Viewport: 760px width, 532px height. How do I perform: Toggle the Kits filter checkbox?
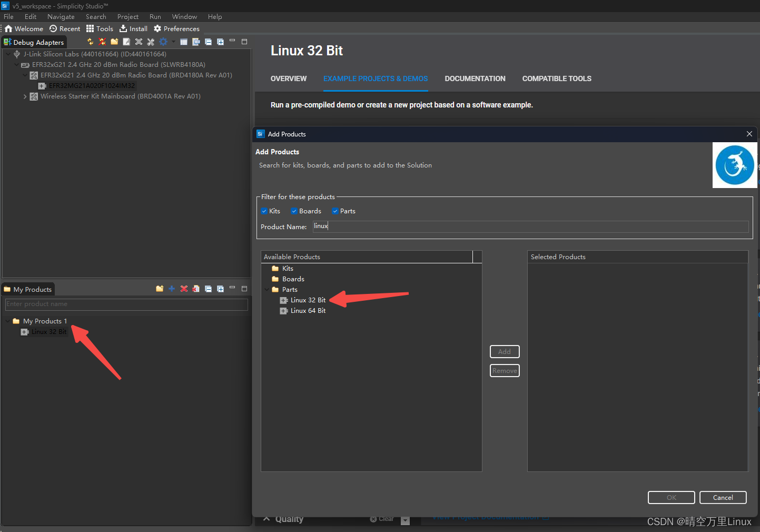(264, 211)
